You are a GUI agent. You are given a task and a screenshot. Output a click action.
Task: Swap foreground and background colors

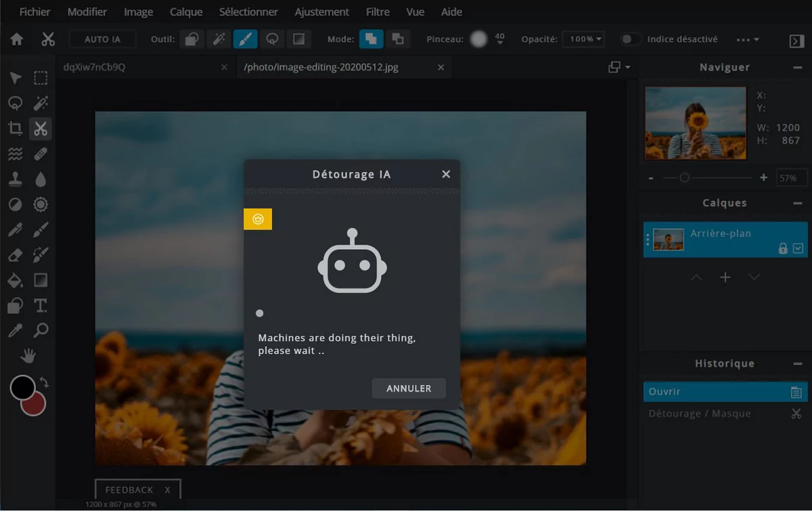click(45, 382)
